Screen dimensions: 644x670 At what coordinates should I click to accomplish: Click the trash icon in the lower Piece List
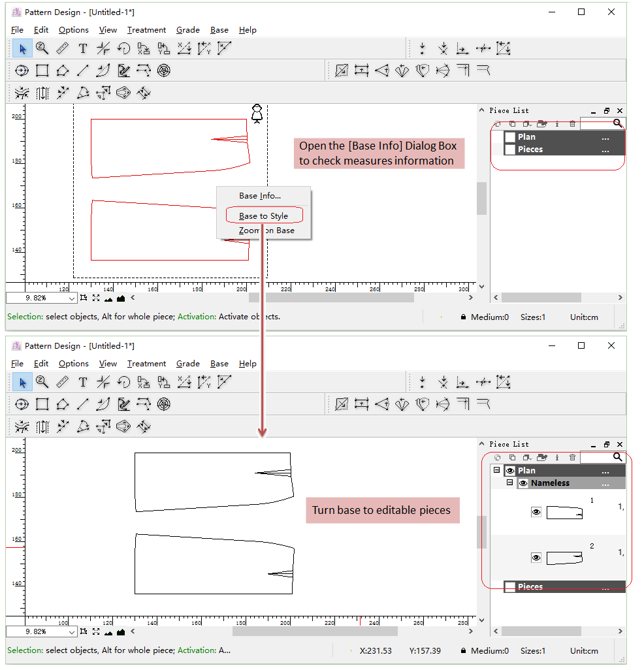click(572, 458)
